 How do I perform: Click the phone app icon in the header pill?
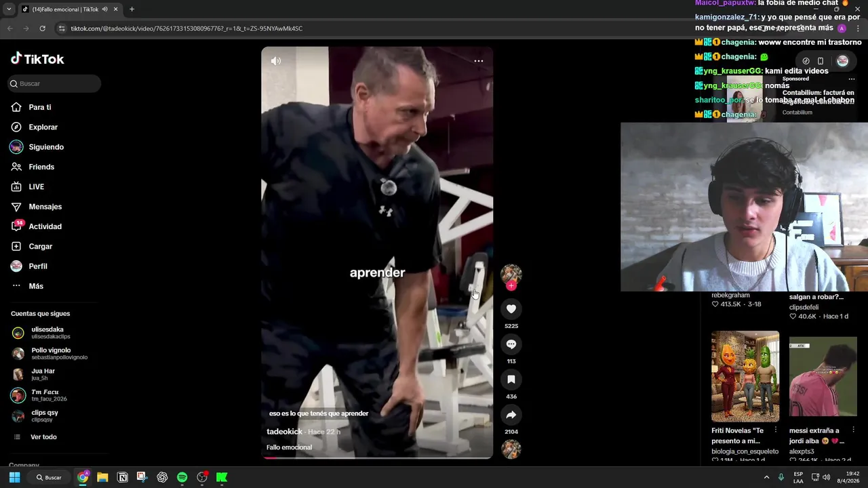click(821, 61)
